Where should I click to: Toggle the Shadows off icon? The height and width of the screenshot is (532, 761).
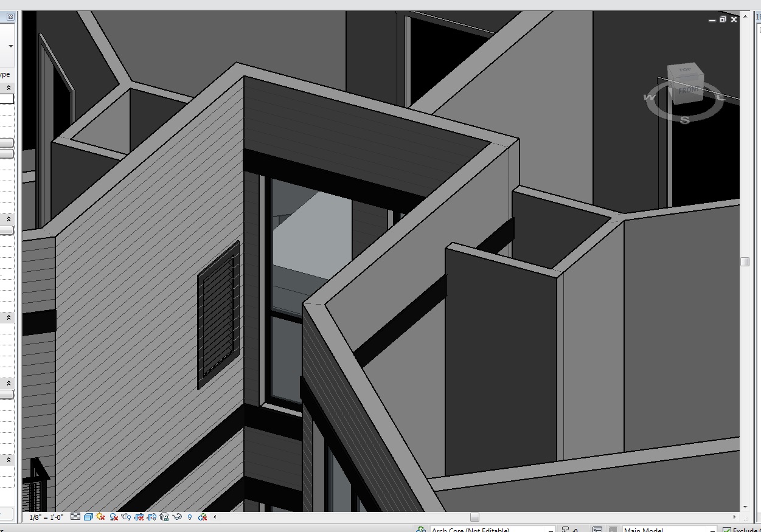[x=113, y=517]
